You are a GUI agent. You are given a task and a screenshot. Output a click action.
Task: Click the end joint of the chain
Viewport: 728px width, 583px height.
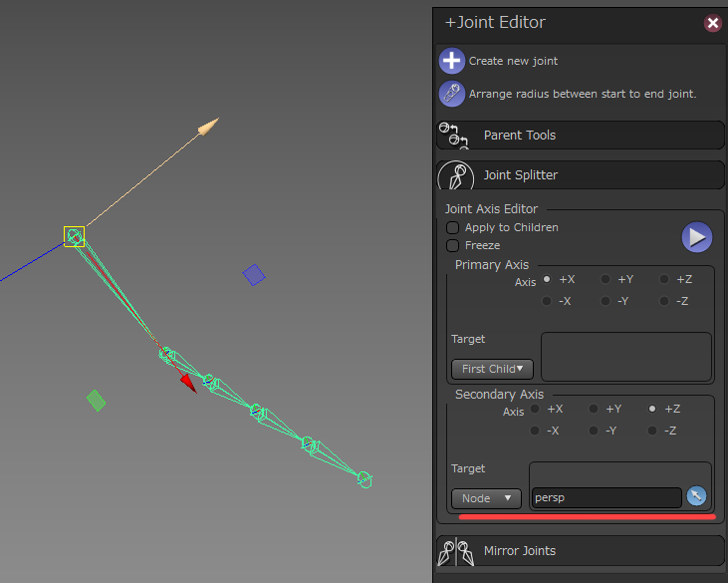364,479
